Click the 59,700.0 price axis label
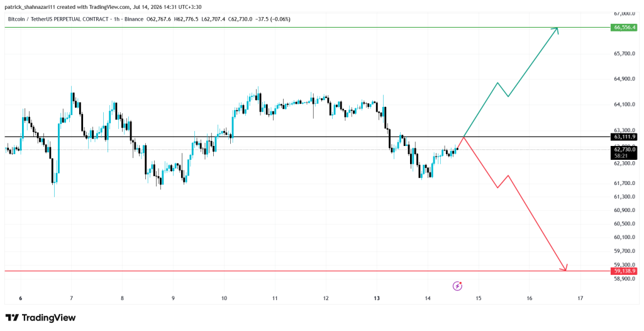644x331 pixels. pyautogui.click(x=625, y=251)
